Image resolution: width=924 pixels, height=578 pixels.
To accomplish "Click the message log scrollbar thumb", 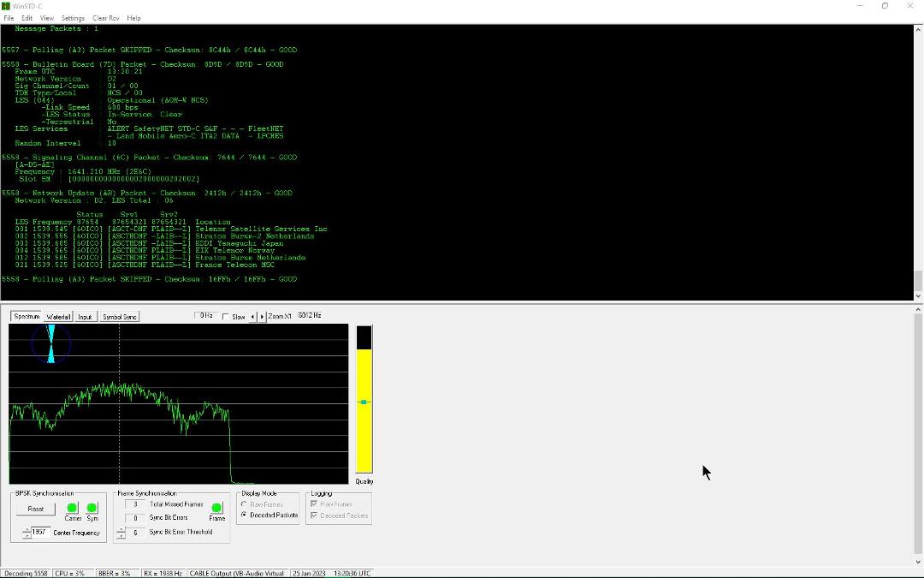I will 918,280.
